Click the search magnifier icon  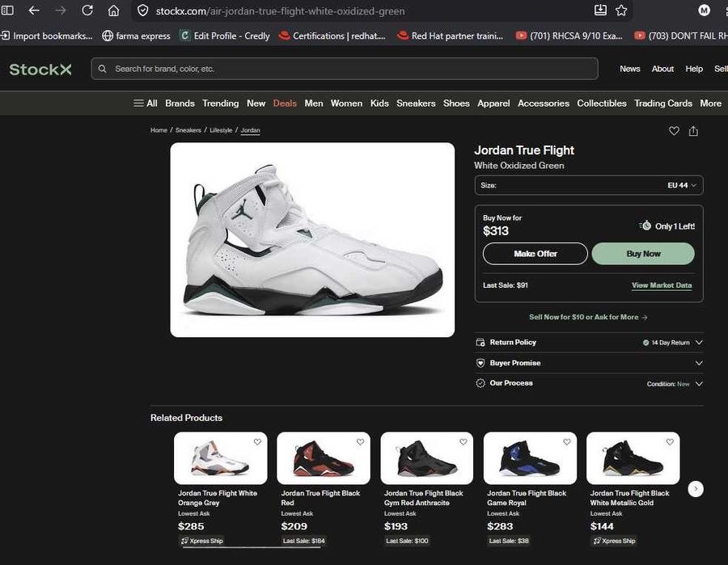[x=103, y=69]
